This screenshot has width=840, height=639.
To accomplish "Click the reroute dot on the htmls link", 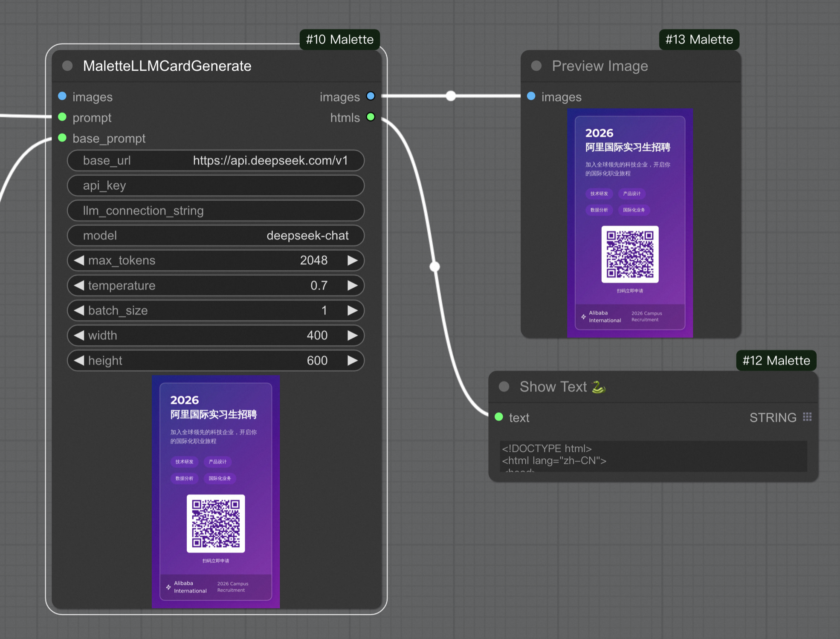I will pyautogui.click(x=434, y=267).
